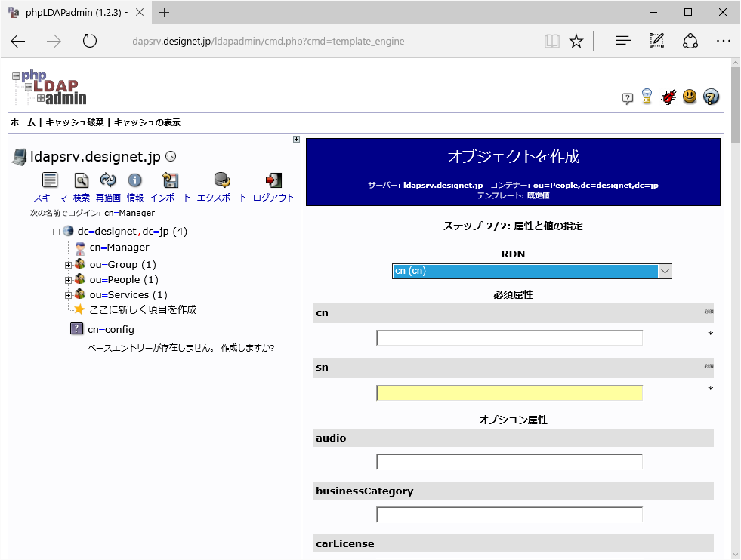Open help with the question mark circle icon
The height and width of the screenshot is (560, 741).
click(711, 97)
